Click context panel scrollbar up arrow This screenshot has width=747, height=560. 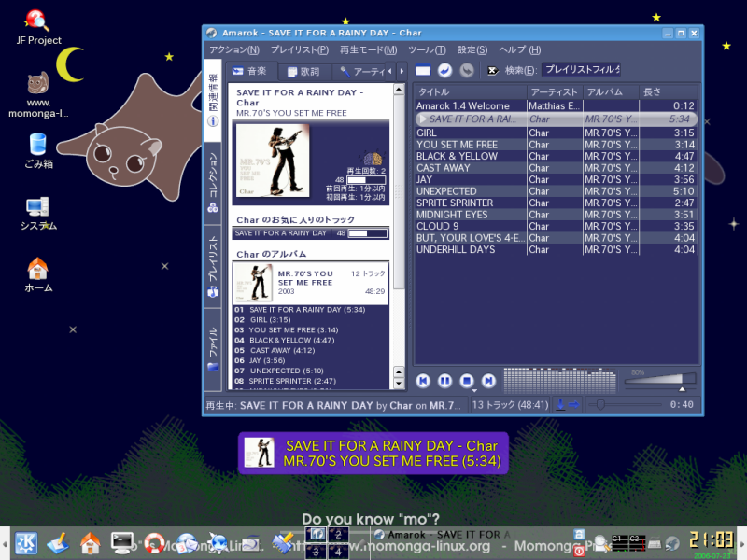(400, 89)
